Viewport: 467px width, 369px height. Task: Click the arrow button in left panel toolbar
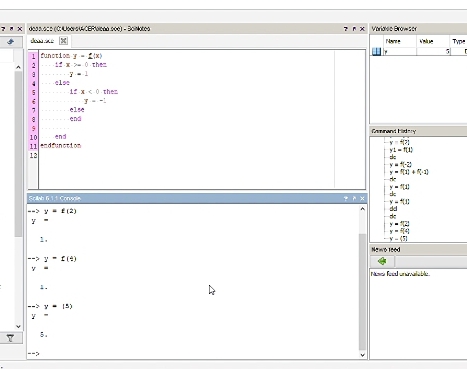click(11, 42)
